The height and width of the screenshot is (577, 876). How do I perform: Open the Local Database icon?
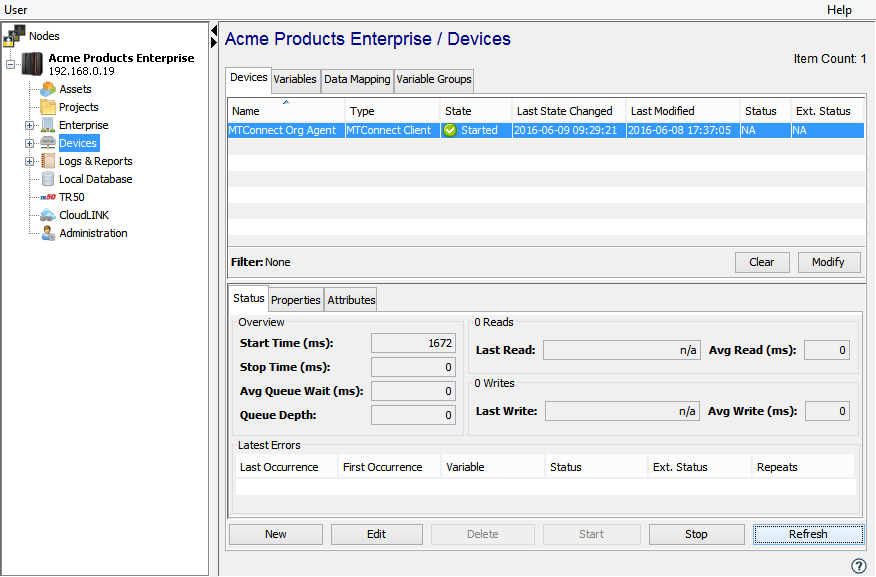click(48, 179)
